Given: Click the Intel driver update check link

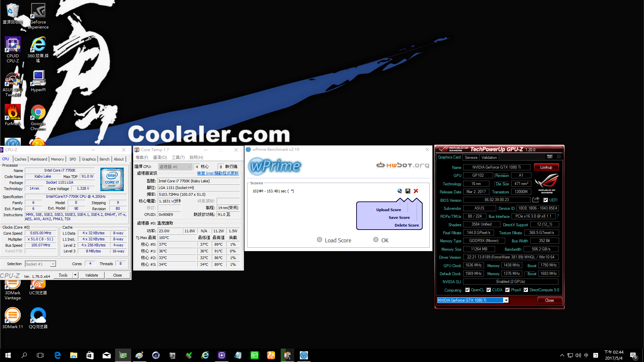Looking at the screenshot, I should pyautogui.click(x=218, y=173).
